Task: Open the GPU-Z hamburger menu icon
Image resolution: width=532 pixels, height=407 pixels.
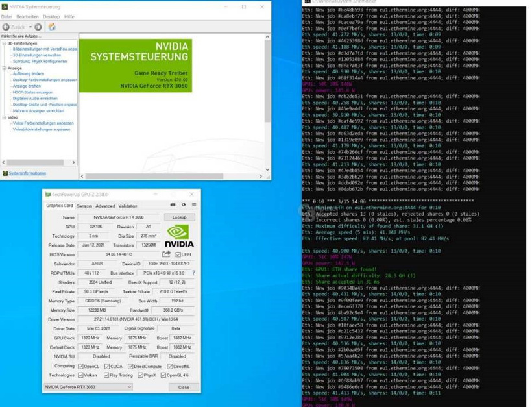Action: pyautogui.click(x=193, y=204)
